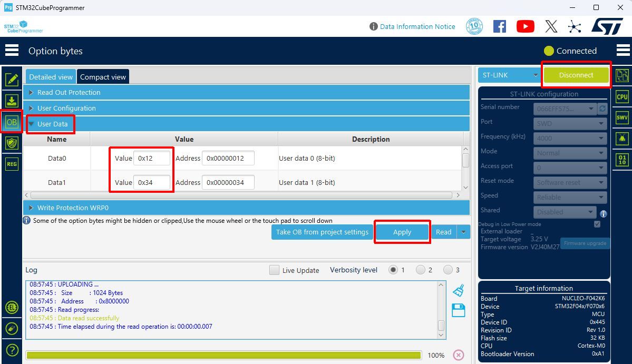Open the YouTube icon
Viewport: 632px width, 364px height.
coord(525,26)
